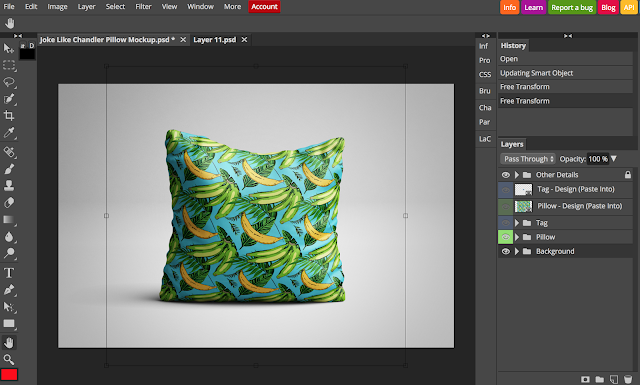
Task: Select the Clone Stamp tool
Action: [x=9, y=186]
